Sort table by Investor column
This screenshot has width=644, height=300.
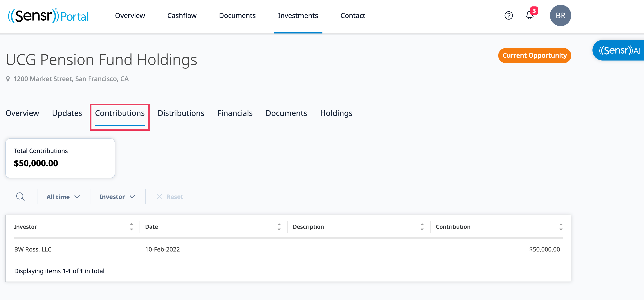tap(131, 227)
